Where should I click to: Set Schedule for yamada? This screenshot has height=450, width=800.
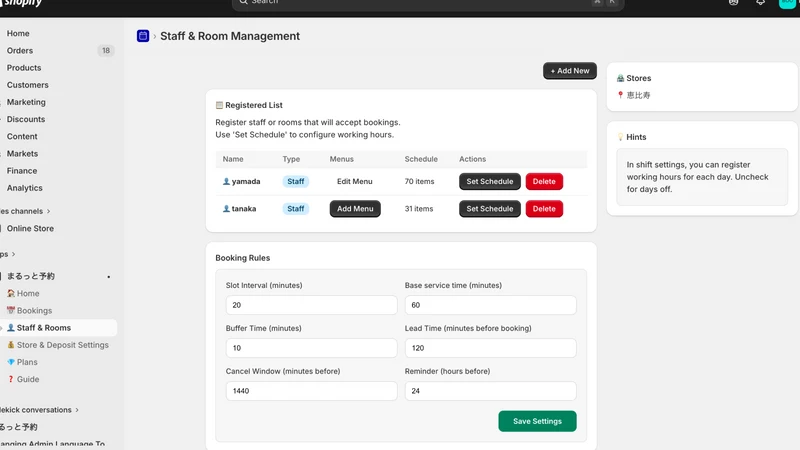[x=490, y=182]
